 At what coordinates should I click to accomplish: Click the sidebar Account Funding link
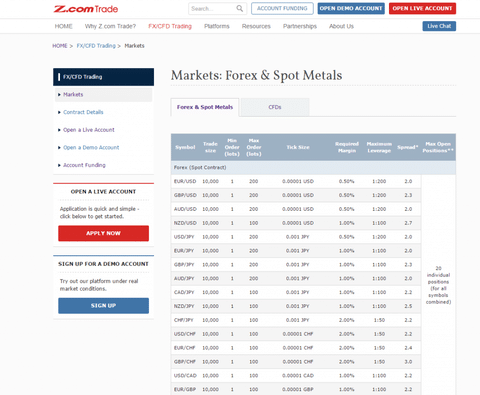click(x=84, y=165)
